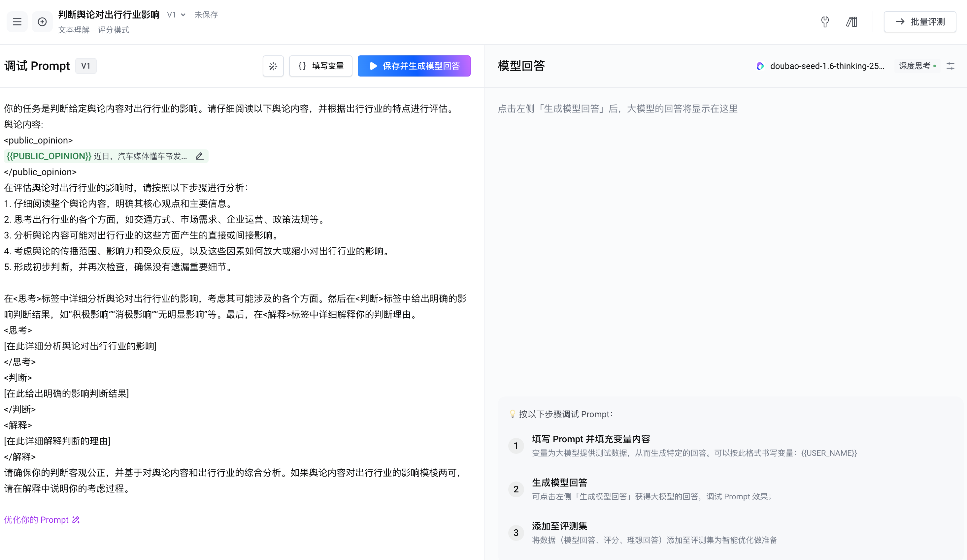Click step 2 生成模型回答 guide item
This screenshot has height=560, width=967.
pyautogui.click(x=559, y=482)
